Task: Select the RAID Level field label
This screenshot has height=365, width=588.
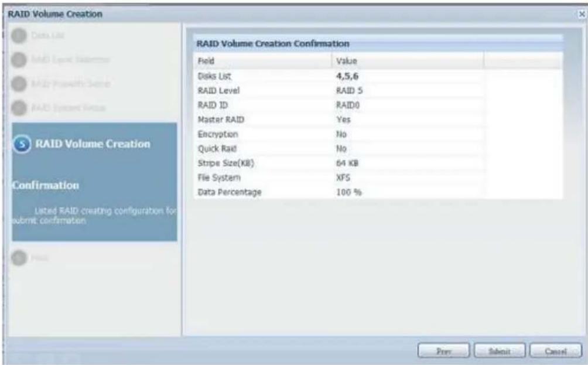Action: click(x=218, y=90)
